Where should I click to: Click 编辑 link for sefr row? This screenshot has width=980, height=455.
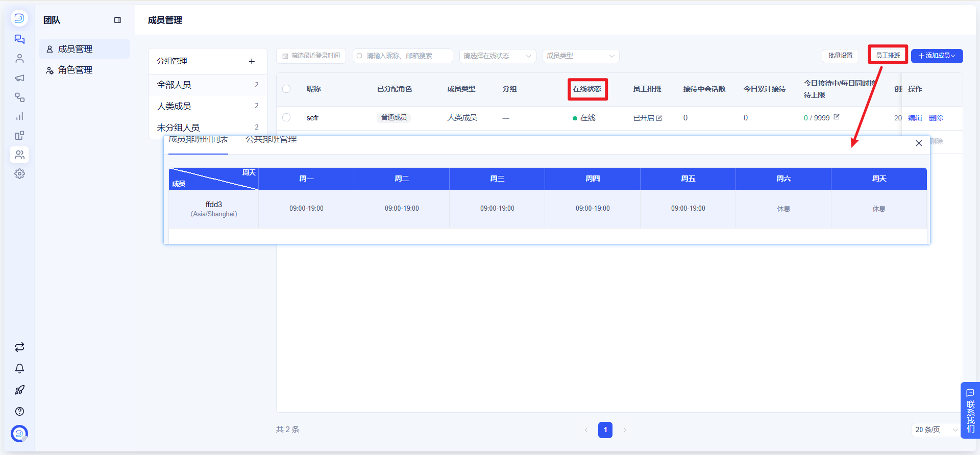coord(915,118)
